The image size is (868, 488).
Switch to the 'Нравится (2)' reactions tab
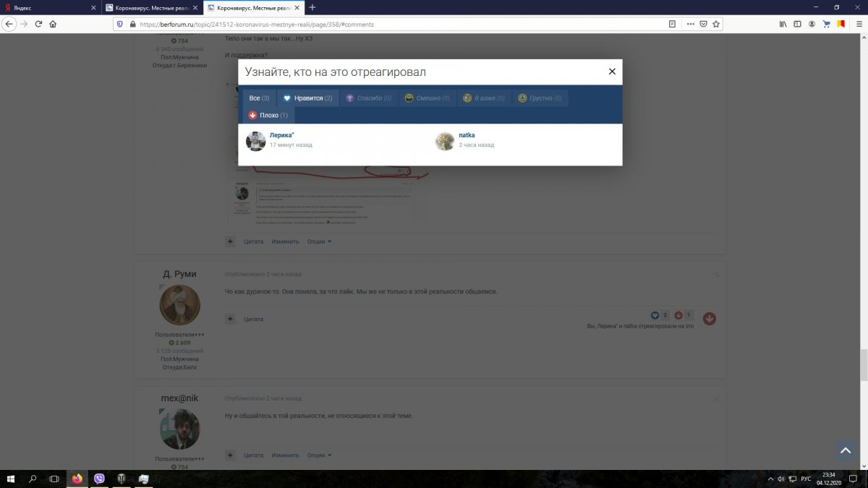coord(308,98)
